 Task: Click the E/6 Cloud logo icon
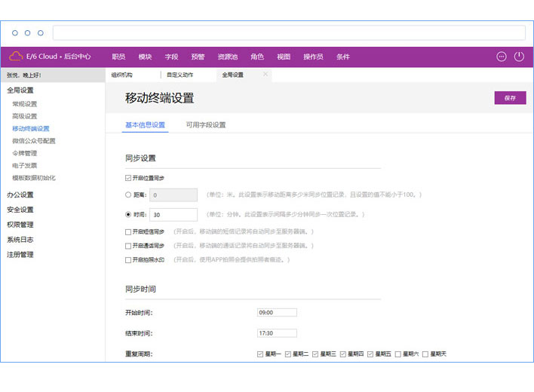pos(16,56)
